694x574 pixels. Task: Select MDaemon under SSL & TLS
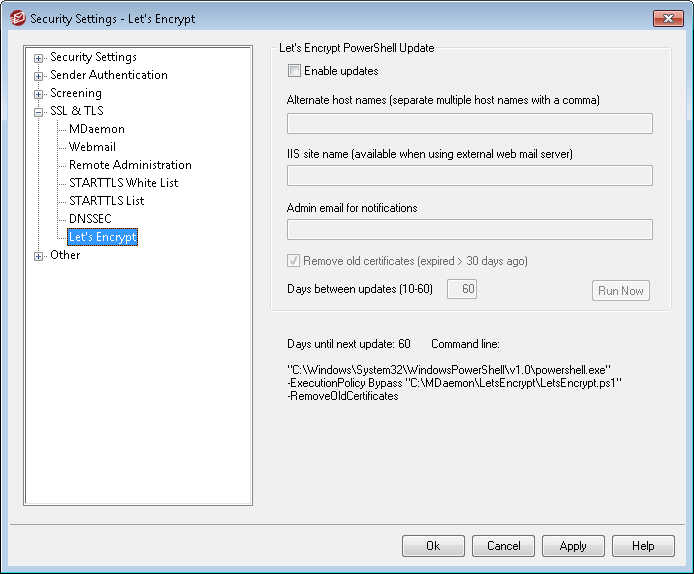click(96, 129)
